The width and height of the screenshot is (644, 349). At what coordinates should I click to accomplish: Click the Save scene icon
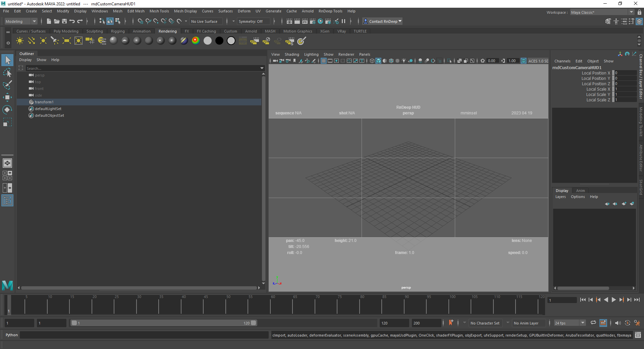click(64, 21)
